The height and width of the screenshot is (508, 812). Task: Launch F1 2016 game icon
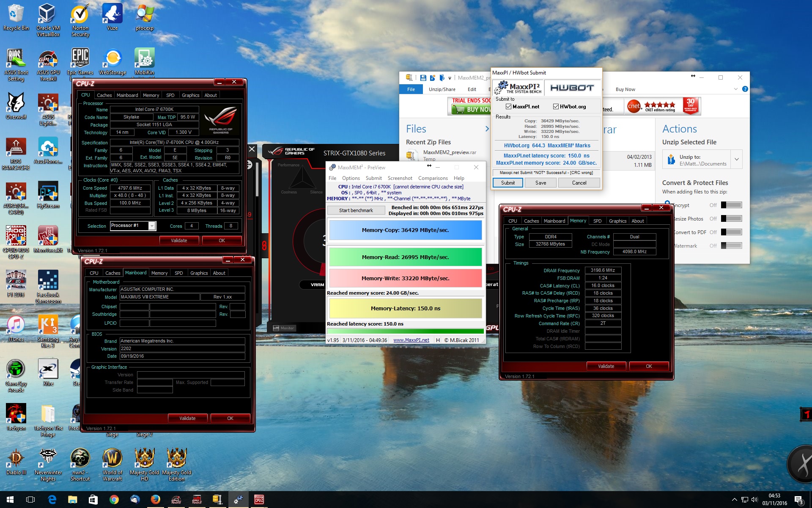tap(16, 284)
